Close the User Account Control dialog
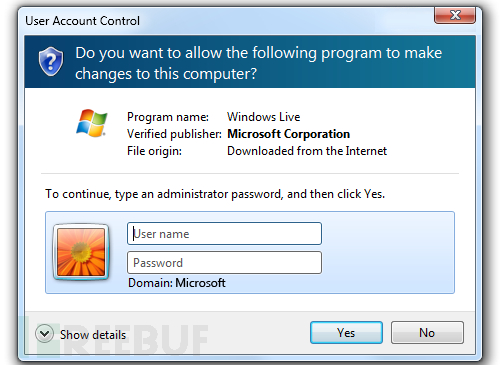The image size is (500, 365). point(455,15)
